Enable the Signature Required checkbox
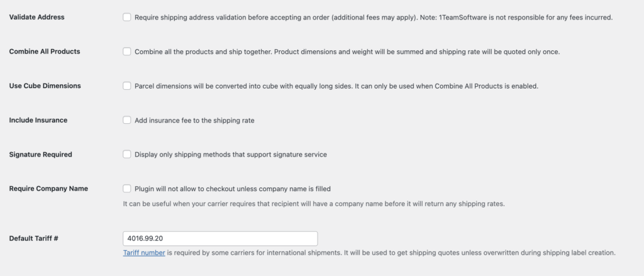 (x=127, y=154)
